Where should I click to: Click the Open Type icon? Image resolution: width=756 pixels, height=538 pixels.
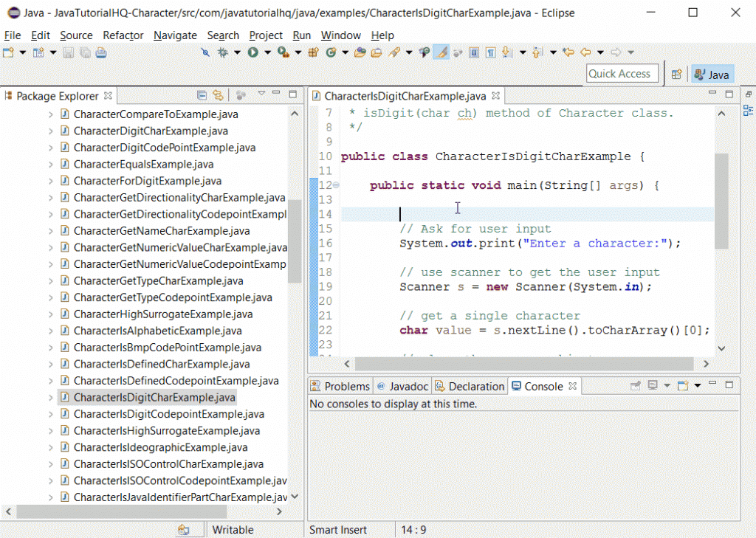(360, 52)
